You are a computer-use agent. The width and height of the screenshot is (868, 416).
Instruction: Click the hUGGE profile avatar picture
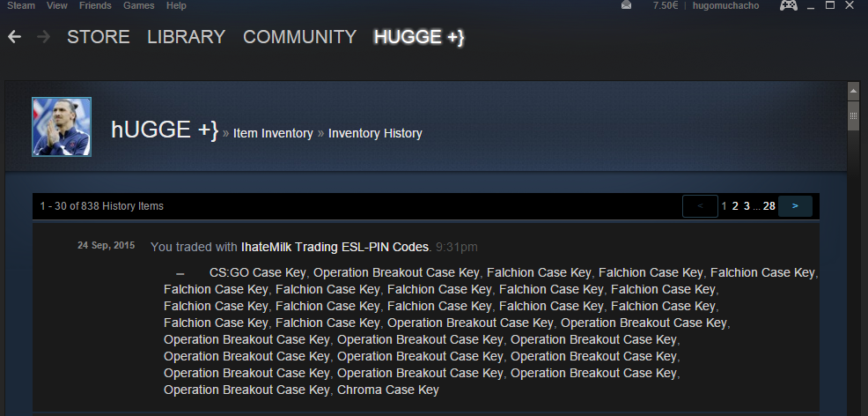pyautogui.click(x=62, y=127)
